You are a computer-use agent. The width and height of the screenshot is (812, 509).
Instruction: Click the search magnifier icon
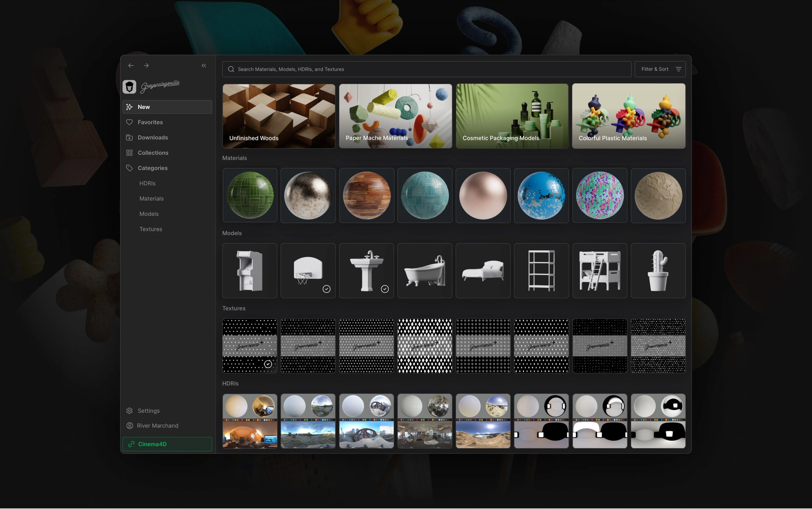click(x=231, y=69)
